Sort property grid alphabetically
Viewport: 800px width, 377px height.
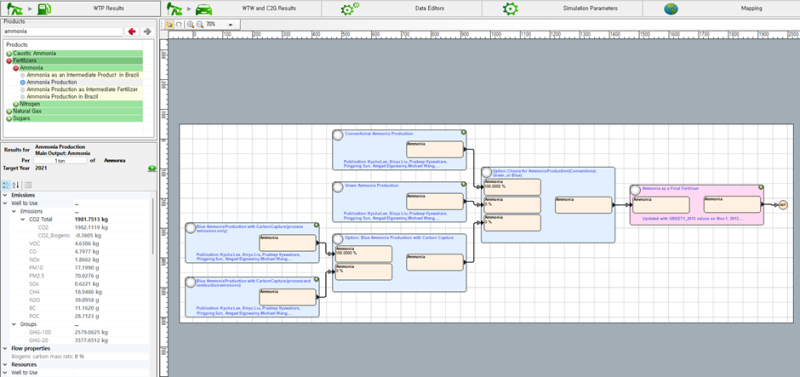point(15,185)
